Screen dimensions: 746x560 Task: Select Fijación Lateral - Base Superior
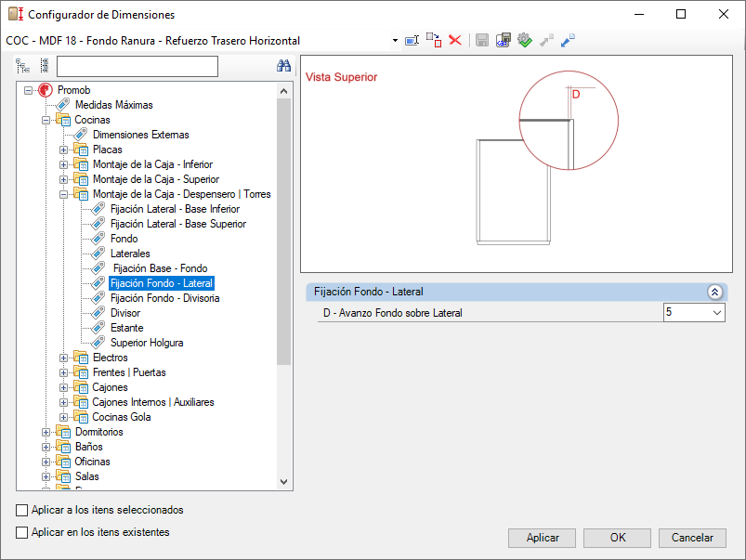(178, 224)
